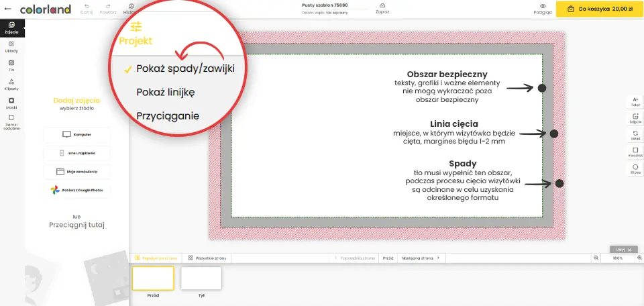Go back using the top-left arrow
Screen dimensions: 644x306
[x=7, y=9]
